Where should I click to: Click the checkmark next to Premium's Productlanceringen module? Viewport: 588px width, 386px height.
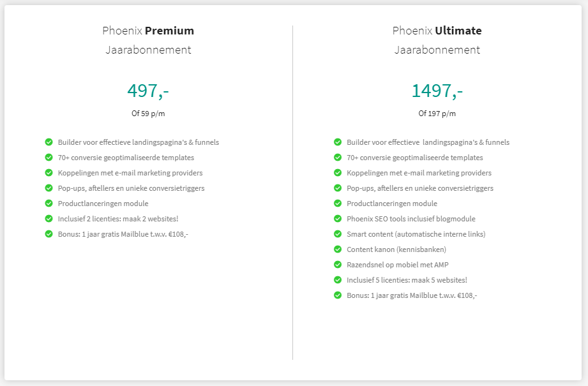(x=49, y=204)
